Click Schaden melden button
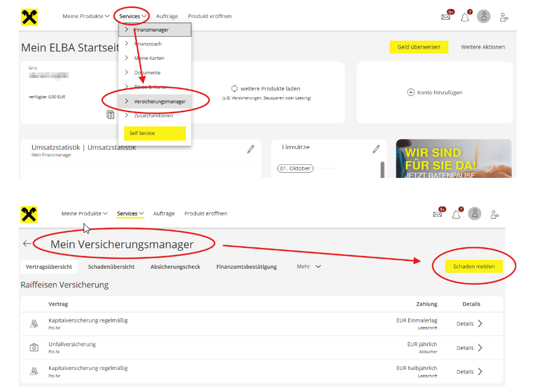 click(x=474, y=267)
